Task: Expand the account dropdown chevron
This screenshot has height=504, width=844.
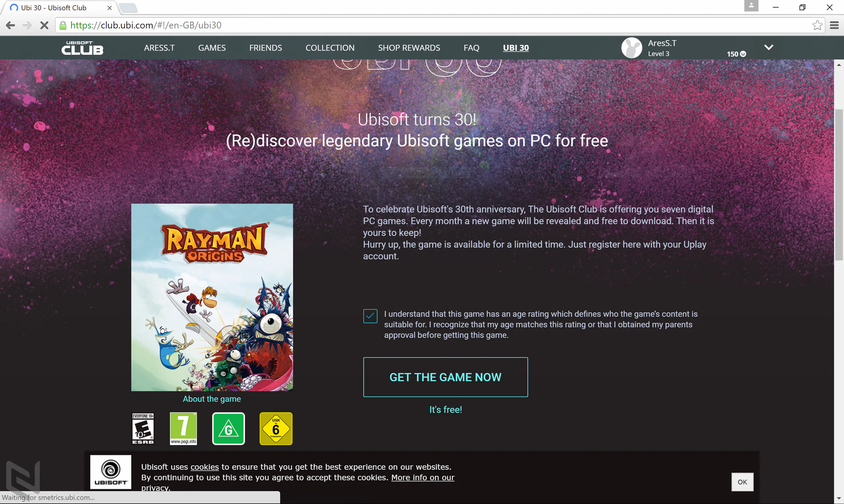Action: 769,47
